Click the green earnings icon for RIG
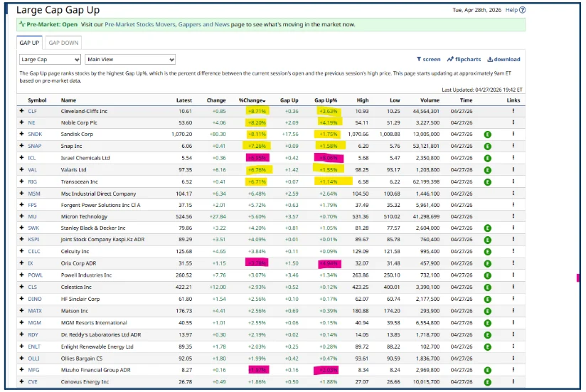The height and width of the screenshot is (392, 586). coord(487,182)
